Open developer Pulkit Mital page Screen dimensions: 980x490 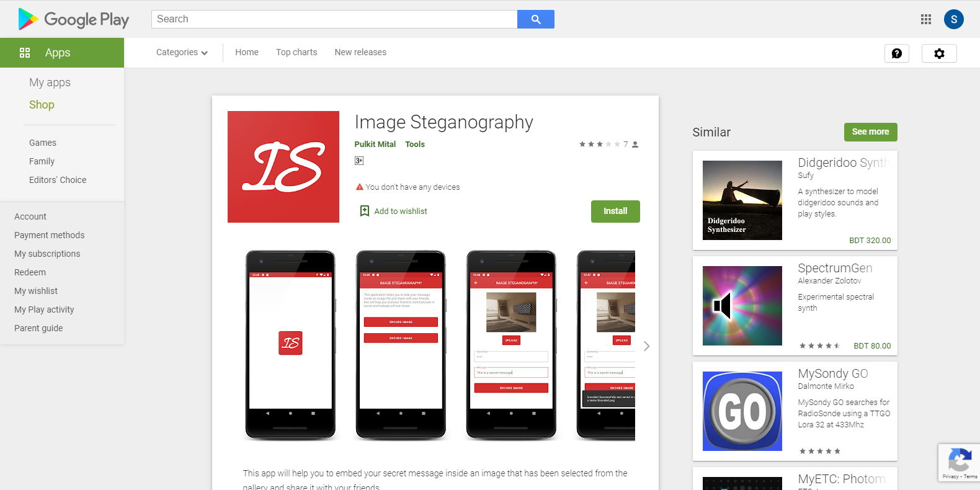tap(375, 145)
